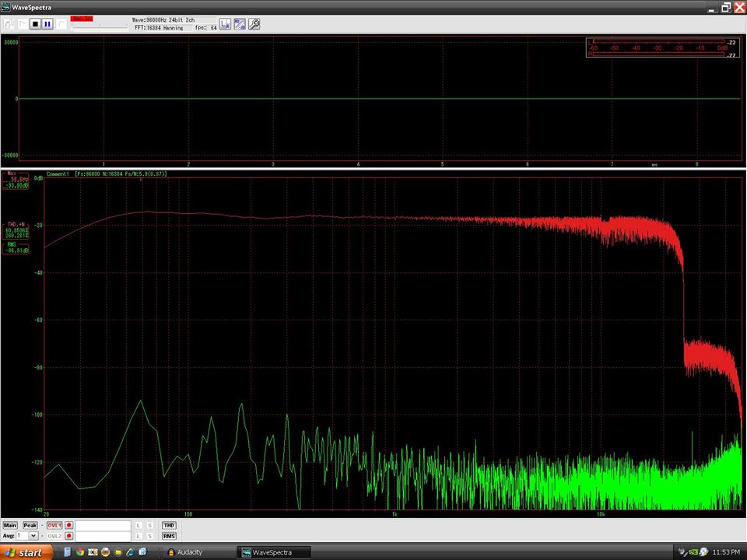747x560 pixels.
Task: Click the Peak button
Action: click(30, 525)
